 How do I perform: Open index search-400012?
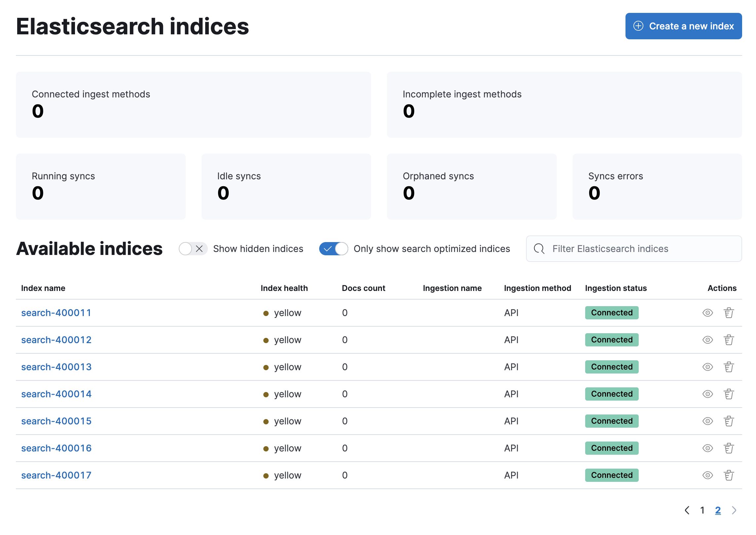(56, 340)
